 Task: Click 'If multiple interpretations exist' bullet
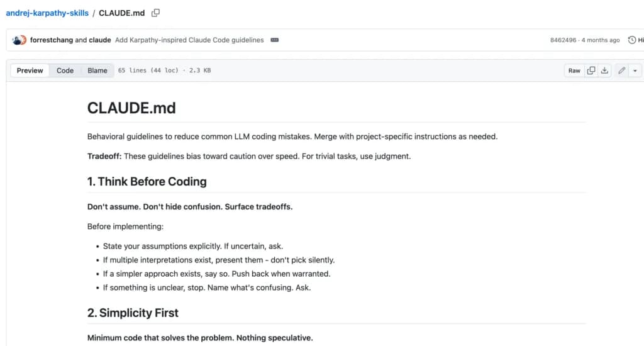point(219,260)
